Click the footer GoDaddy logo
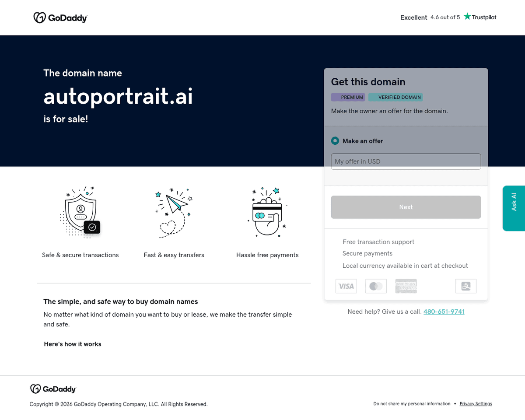525x420 pixels. (x=53, y=389)
